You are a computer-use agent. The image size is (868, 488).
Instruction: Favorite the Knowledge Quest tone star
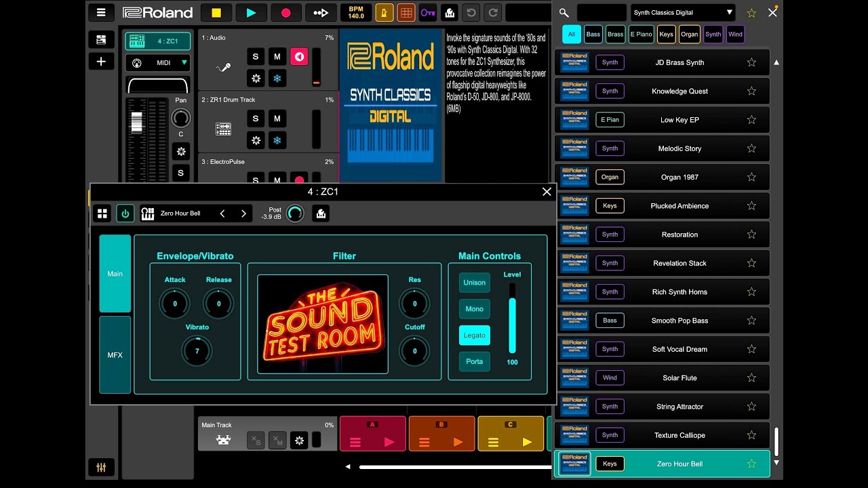751,91
